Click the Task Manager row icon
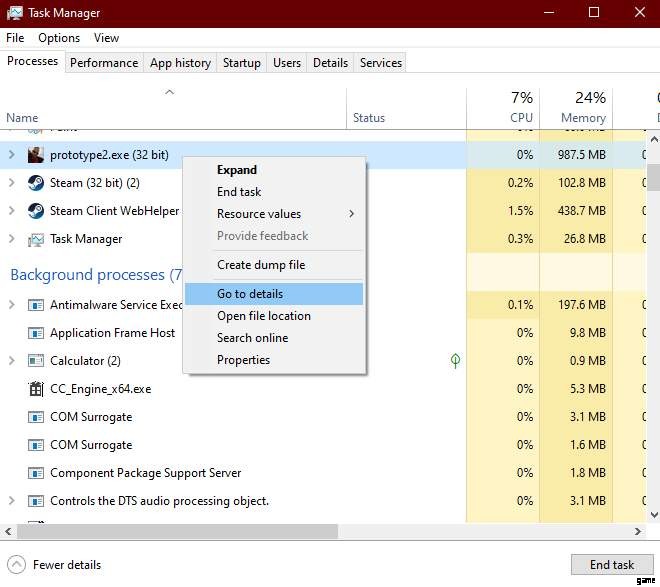The image size is (660, 587). point(36,239)
